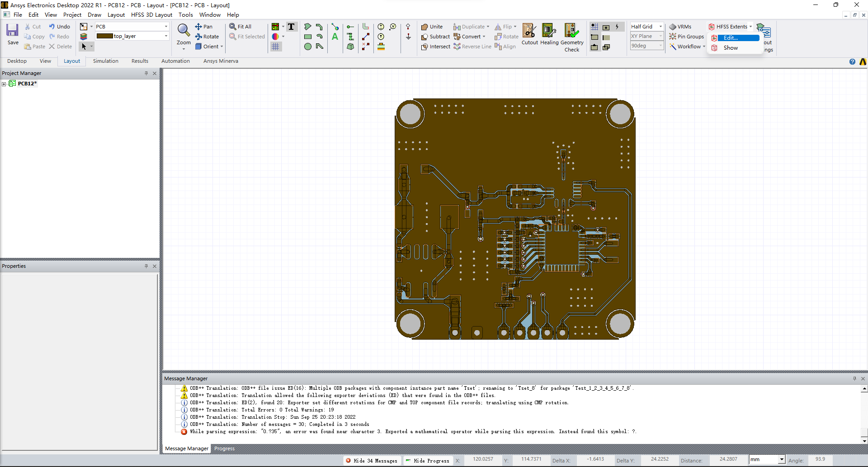868x467 pixels.
Task: Toggle snap to center point icon
Action: click(606, 27)
